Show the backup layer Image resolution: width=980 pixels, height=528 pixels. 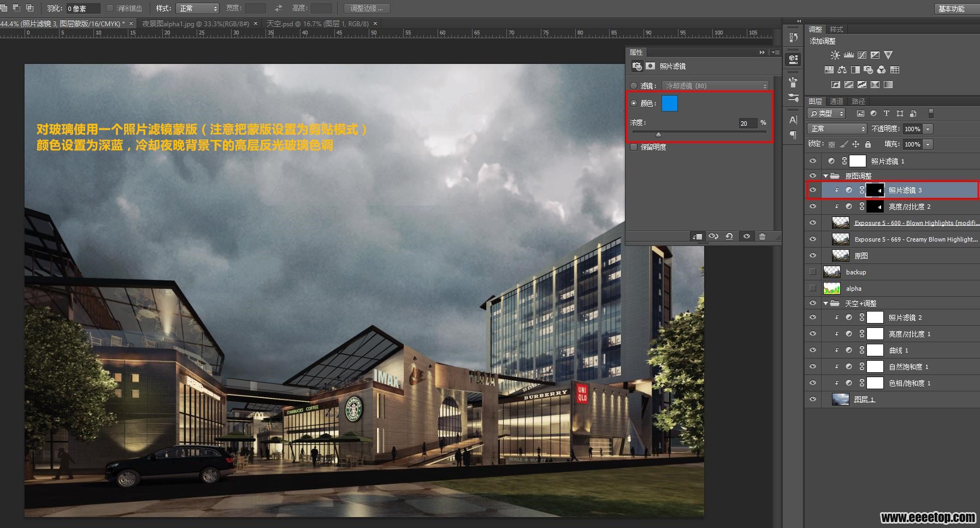[x=813, y=272]
